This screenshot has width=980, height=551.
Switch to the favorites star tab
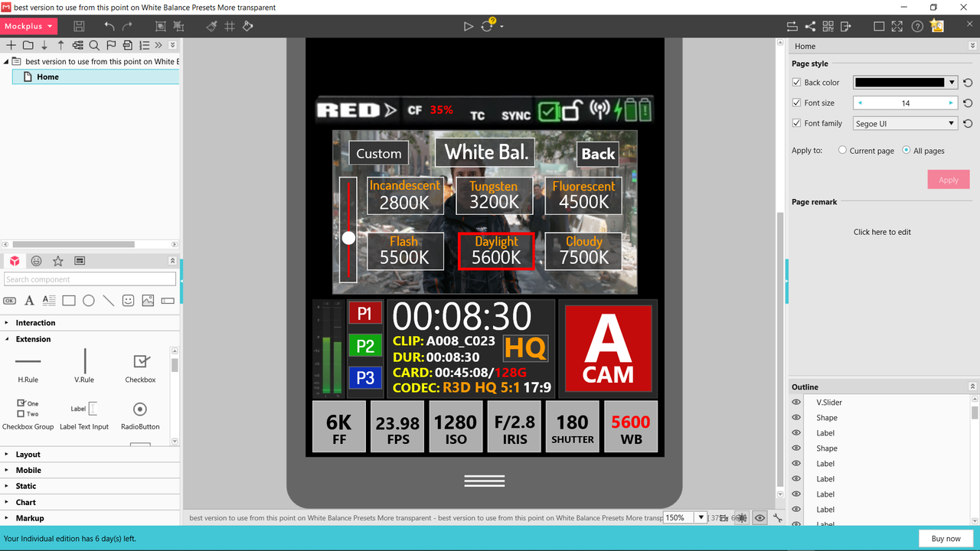point(57,261)
